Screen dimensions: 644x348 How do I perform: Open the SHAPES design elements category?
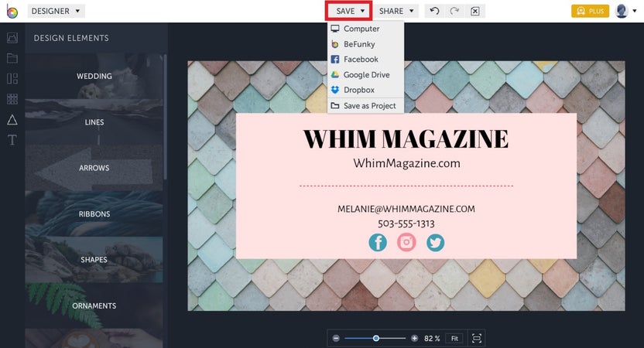(94, 260)
